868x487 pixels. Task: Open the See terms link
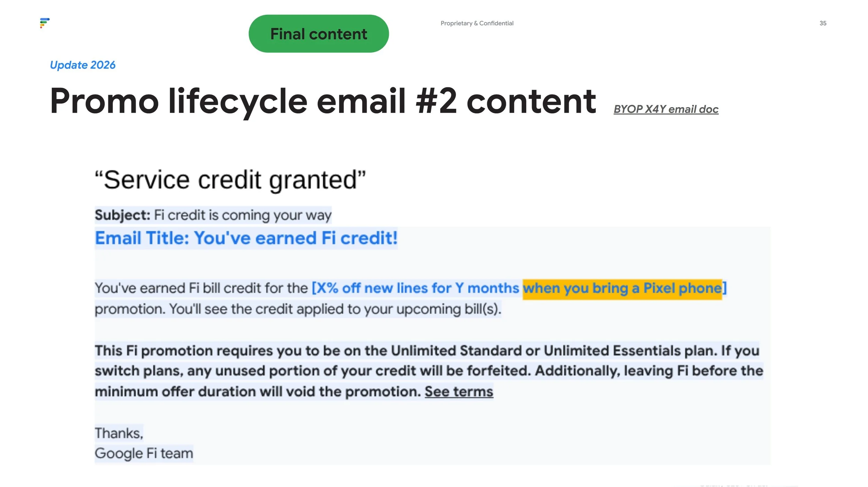[459, 392]
